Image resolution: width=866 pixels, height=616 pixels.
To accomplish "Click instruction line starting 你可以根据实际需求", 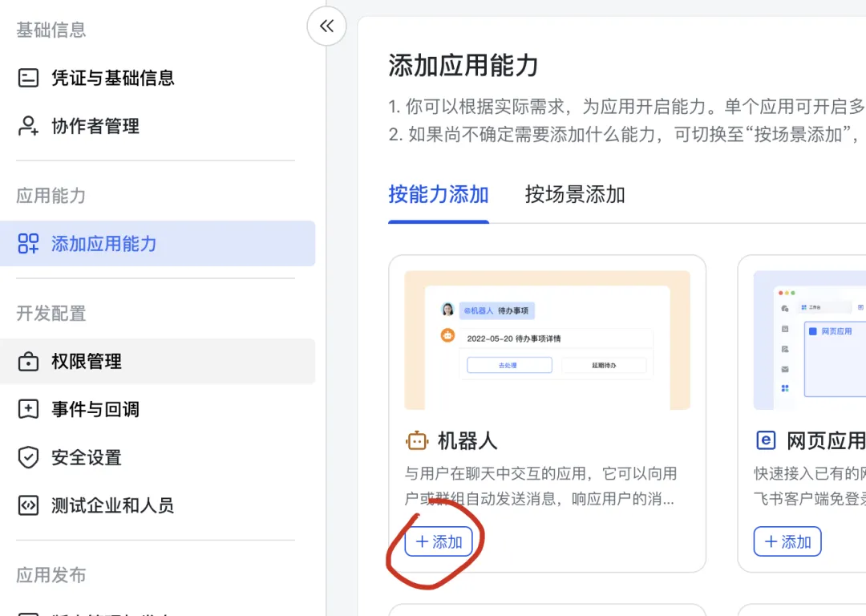I will click(x=627, y=106).
